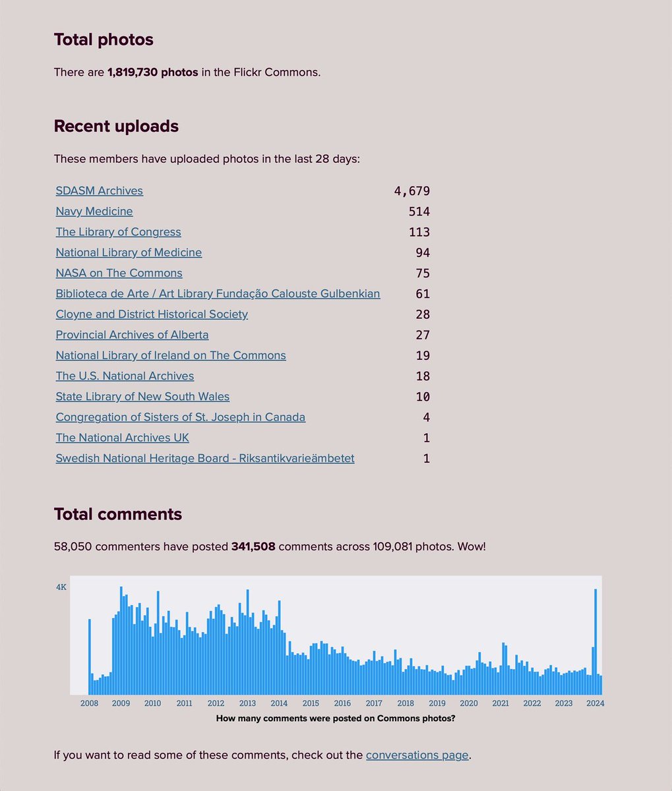Open Cloyne and District Historical Society
The width and height of the screenshot is (672, 791).
(152, 314)
